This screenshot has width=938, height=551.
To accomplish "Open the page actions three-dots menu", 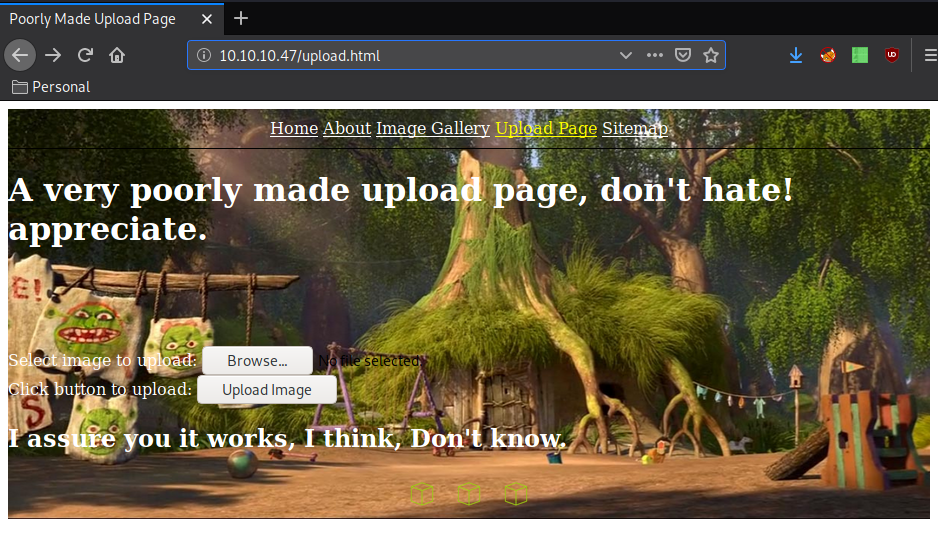I will coord(654,56).
